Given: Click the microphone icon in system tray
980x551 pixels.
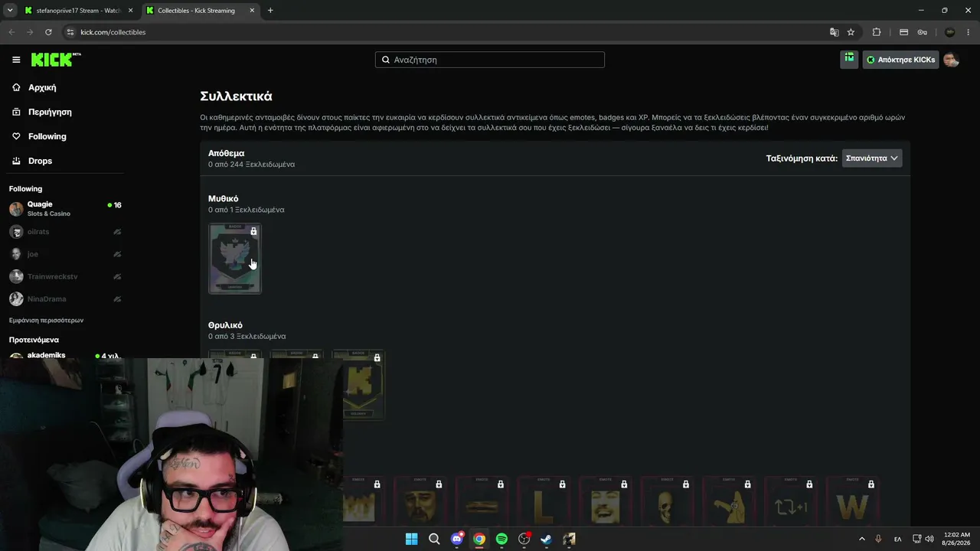Looking at the screenshot, I should pos(878,539).
